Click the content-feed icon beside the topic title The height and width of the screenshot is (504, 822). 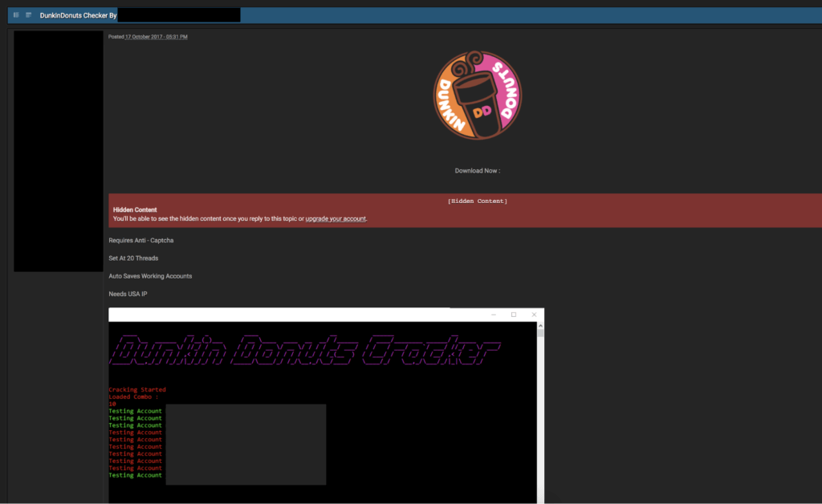(27, 14)
